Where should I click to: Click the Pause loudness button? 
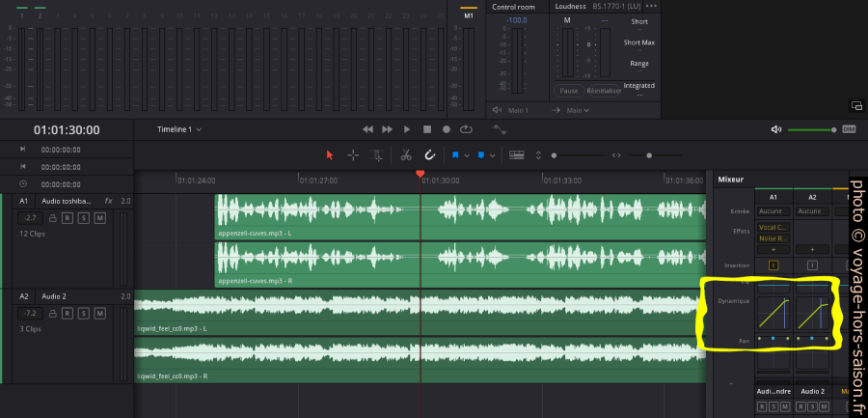[x=569, y=91]
